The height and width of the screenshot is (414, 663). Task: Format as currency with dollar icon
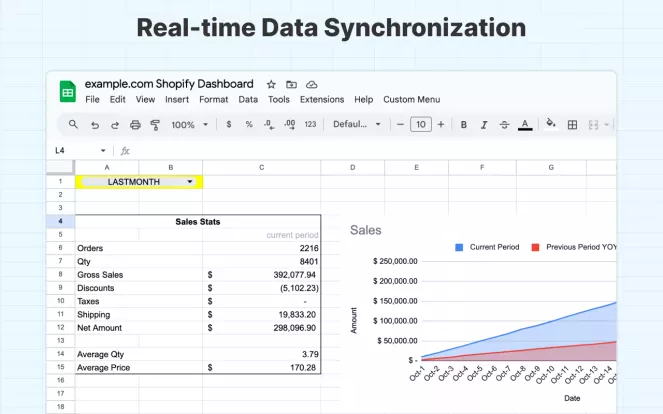[x=229, y=124]
